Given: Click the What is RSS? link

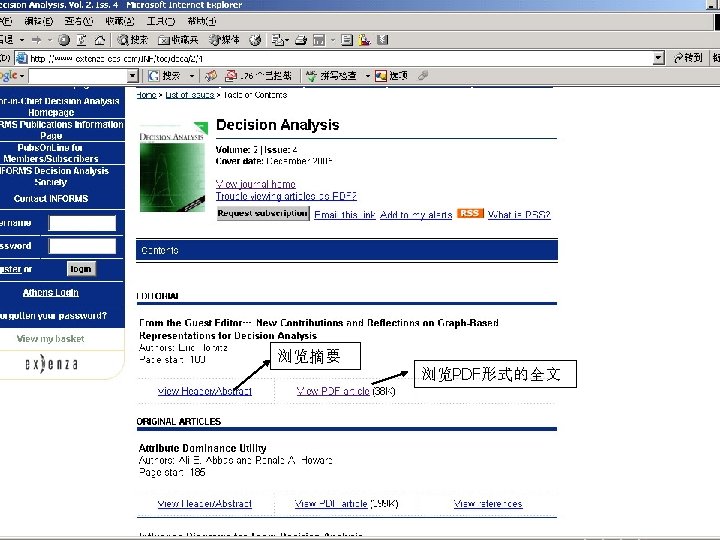Looking at the screenshot, I should click(x=519, y=214).
